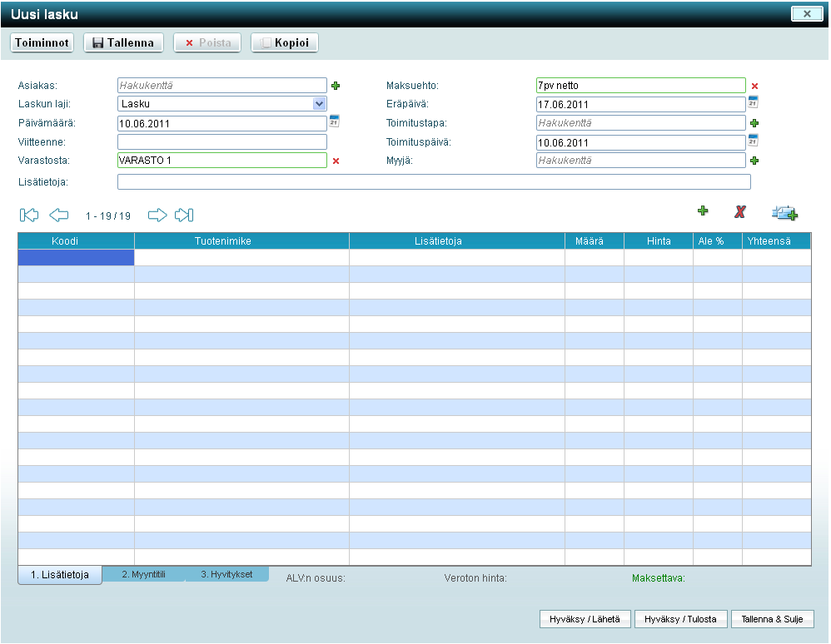Click the Ale % column header
The image size is (831, 644).
pos(718,241)
